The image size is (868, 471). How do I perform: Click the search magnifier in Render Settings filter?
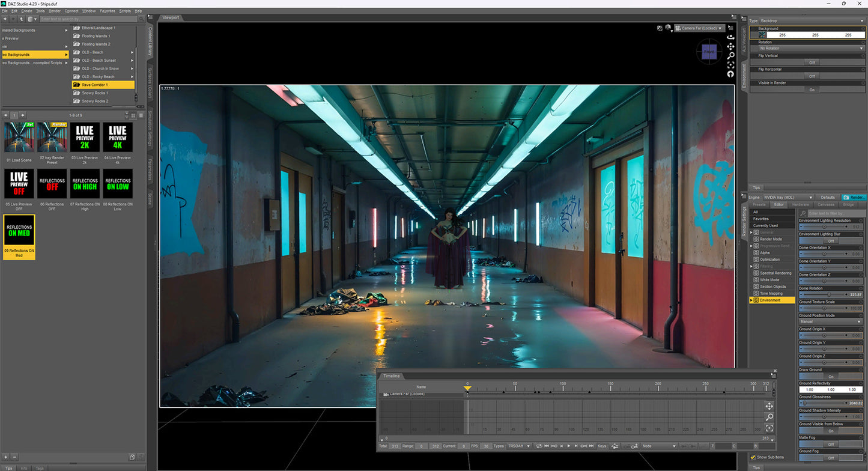click(803, 213)
